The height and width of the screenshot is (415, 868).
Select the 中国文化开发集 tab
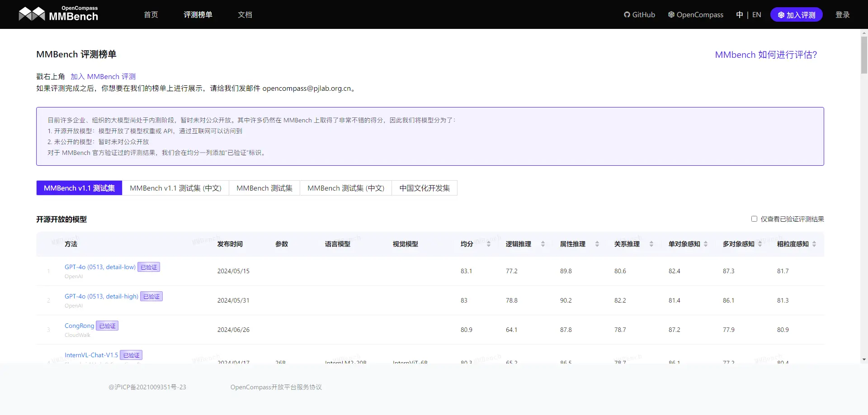click(x=425, y=188)
